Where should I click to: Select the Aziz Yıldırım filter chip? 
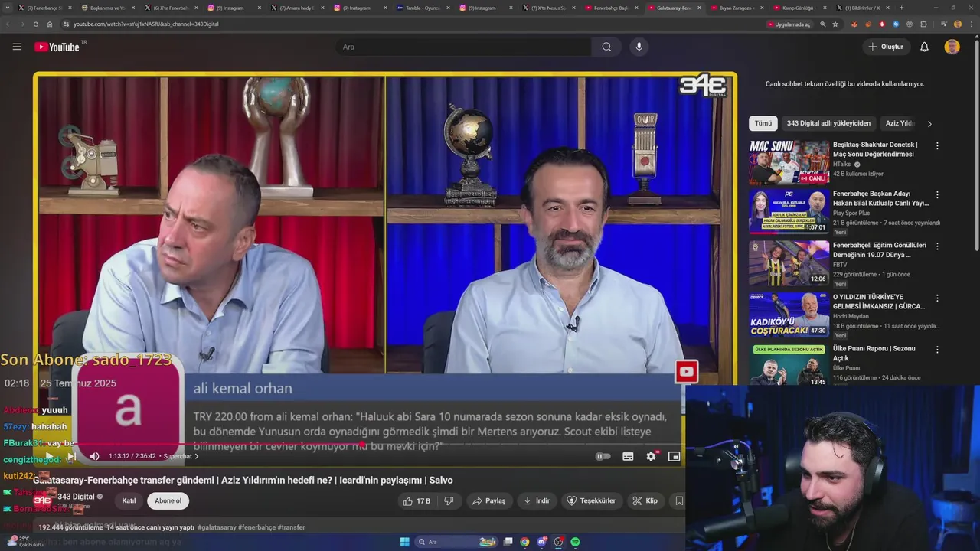point(900,123)
